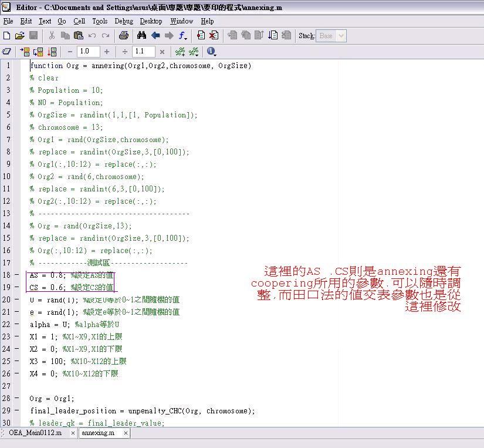Switch to OEA_Main0112.m tab
The image size is (484, 448).
(x=35, y=433)
